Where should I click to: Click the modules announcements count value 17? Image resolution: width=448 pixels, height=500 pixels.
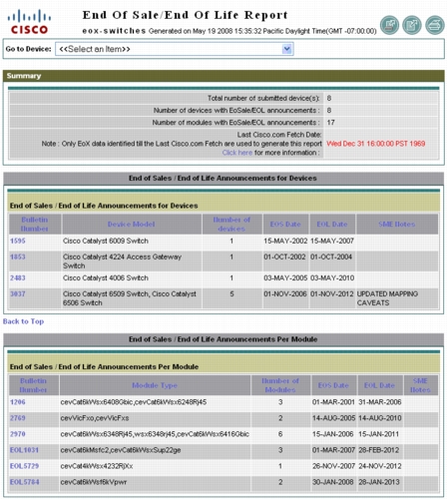(330, 123)
